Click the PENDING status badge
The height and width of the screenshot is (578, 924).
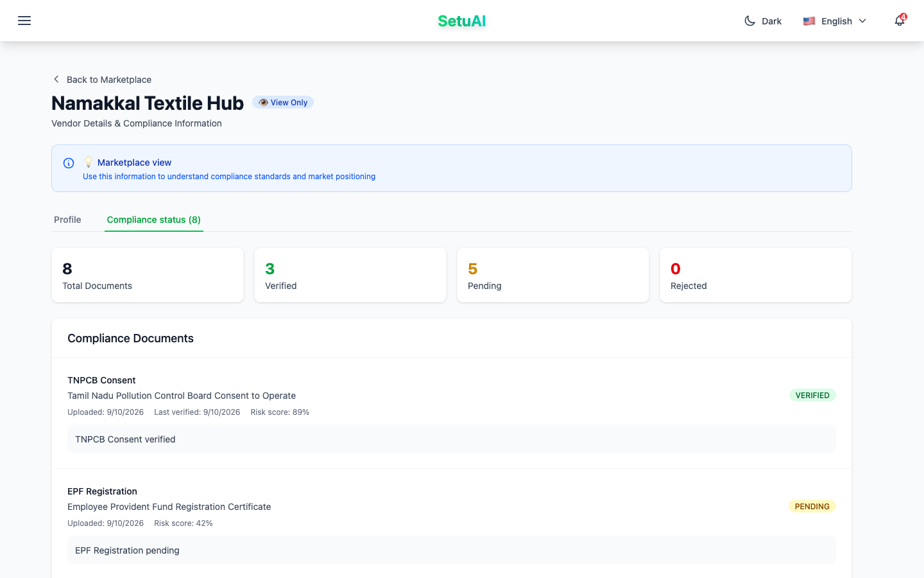pyautogui.click(x=812, y=507)
